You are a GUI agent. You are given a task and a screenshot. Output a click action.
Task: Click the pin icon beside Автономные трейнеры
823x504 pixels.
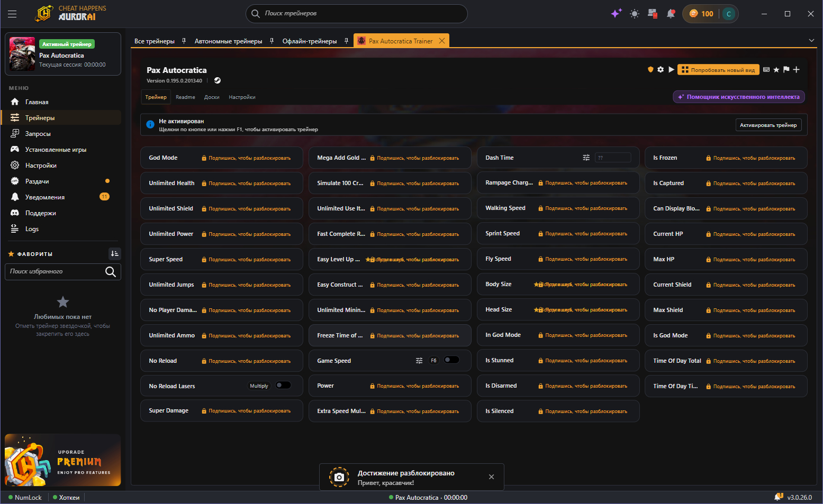272,41
